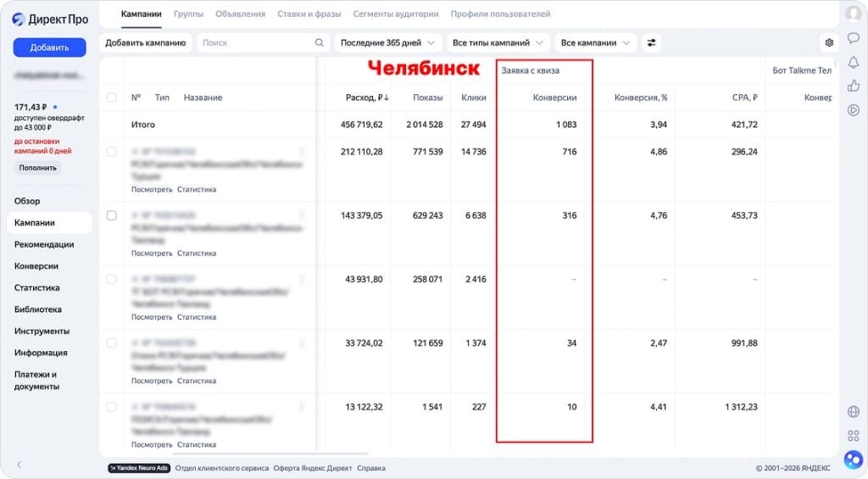Tick the select-all checkbox in table header

111,97
